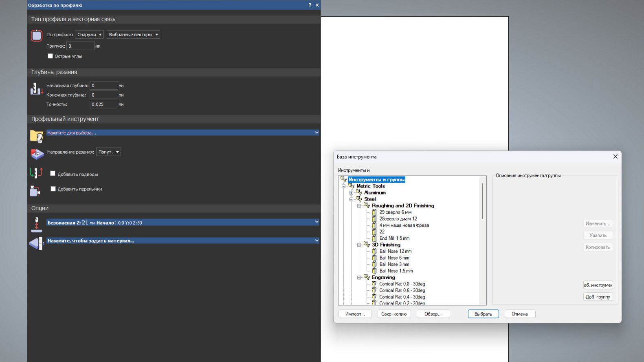Viewport: 644px width, 362px height.
Task: Click the Конечная глубина input field
Action: (x=104, y=95)
